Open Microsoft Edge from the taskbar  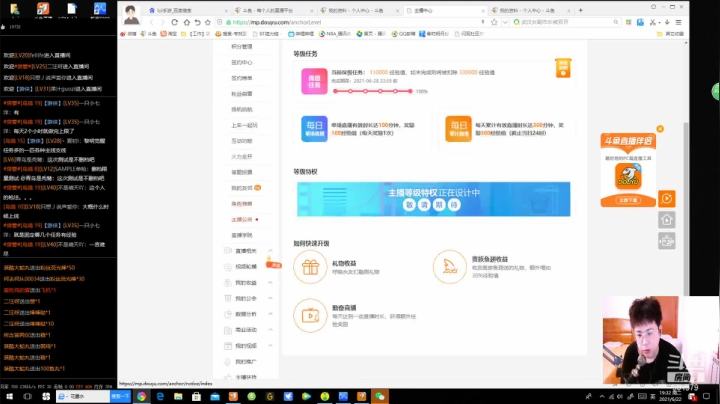click(160, 396)
